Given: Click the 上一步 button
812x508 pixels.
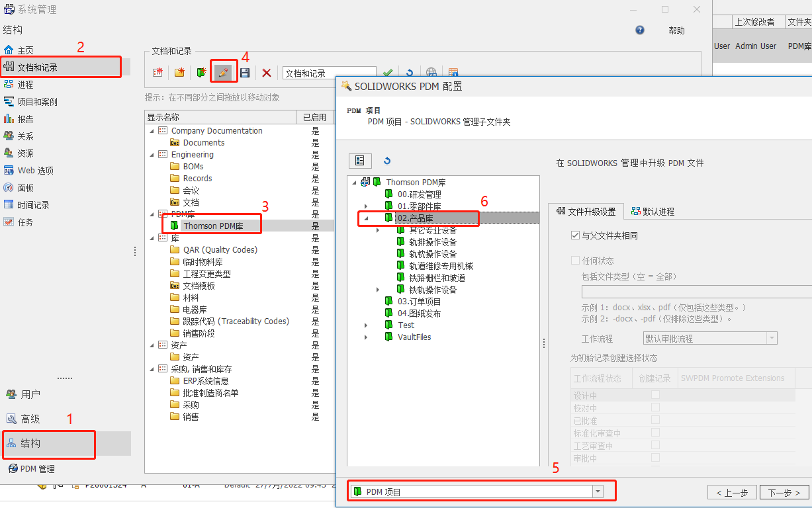Looking at the screenshot, I should pos(732,493).
